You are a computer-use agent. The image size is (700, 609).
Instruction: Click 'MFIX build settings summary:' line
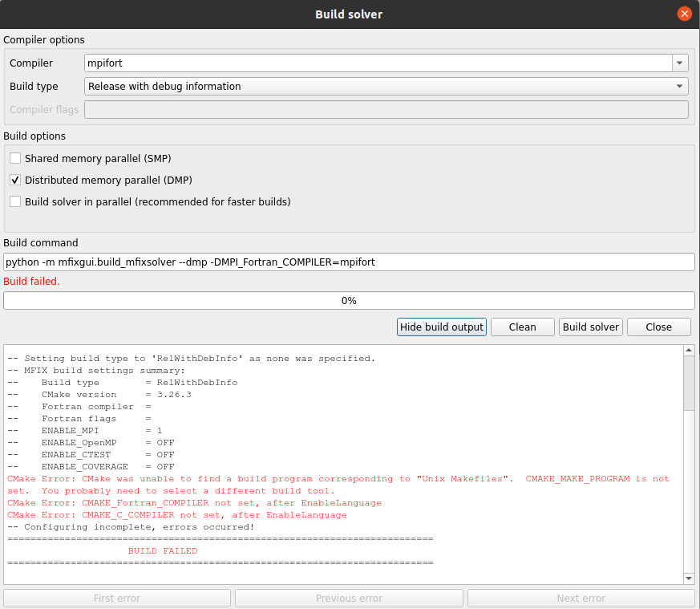pos(96,371)
